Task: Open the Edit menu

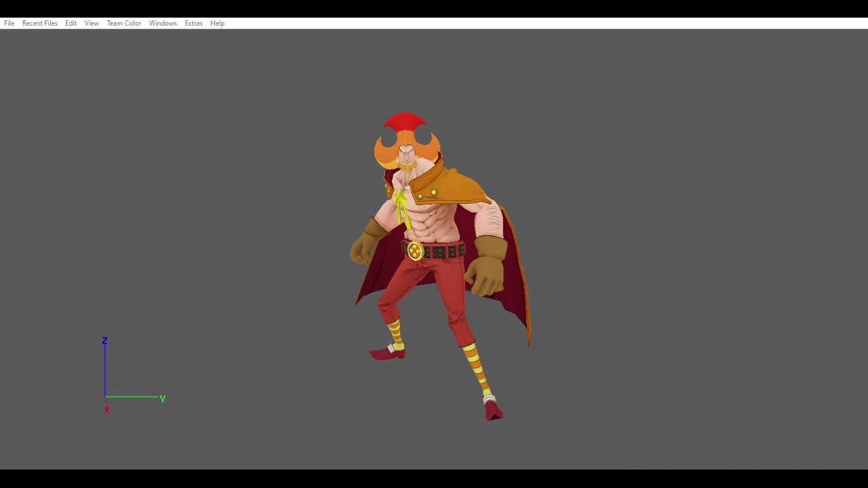Action: [71, 23]
